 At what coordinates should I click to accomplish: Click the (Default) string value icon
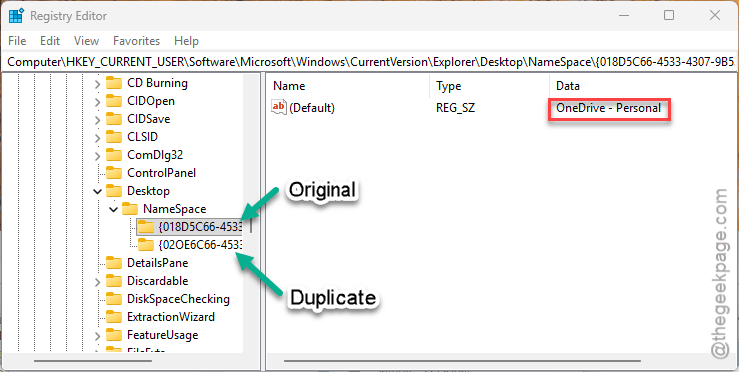279,108
